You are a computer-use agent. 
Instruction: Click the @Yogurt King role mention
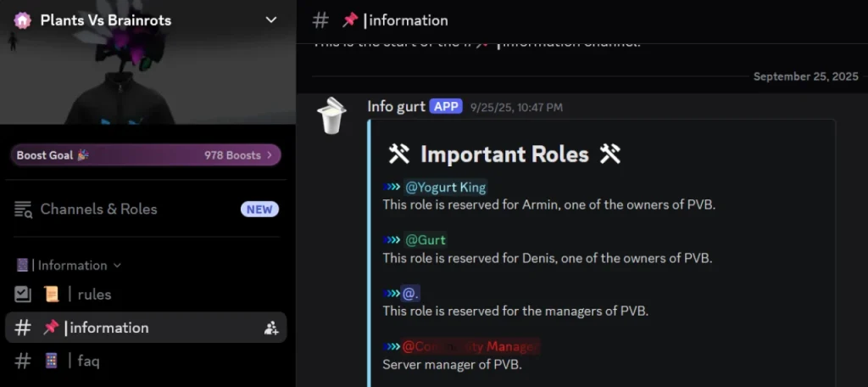click(446, 188)
